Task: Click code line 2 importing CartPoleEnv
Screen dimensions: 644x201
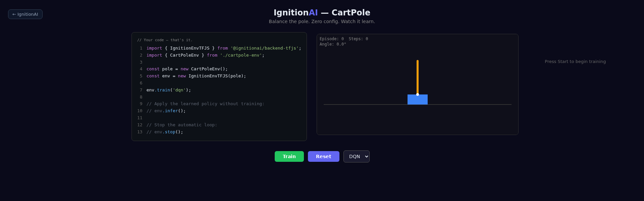Action: pyautogui.click(x=205, y=55)
